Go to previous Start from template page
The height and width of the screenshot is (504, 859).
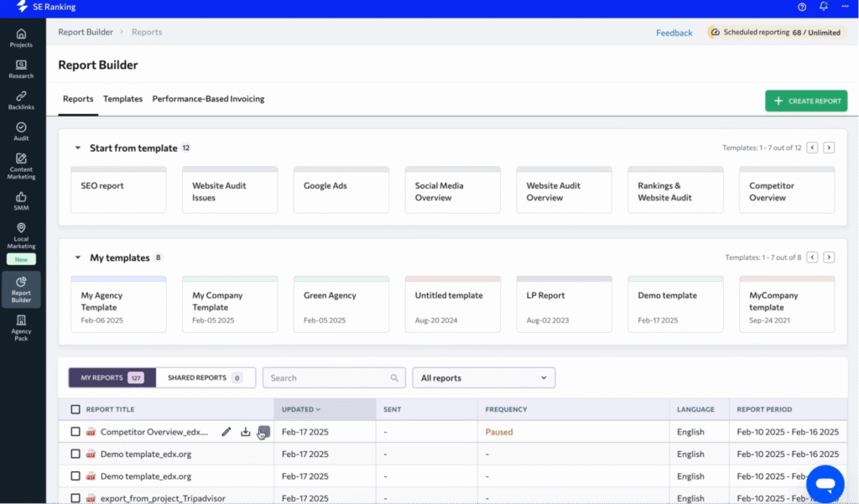pos(812,148)
